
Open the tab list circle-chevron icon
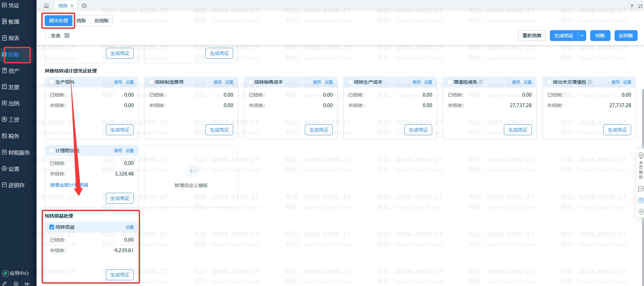pyautogui.click(x=84, y=6)
